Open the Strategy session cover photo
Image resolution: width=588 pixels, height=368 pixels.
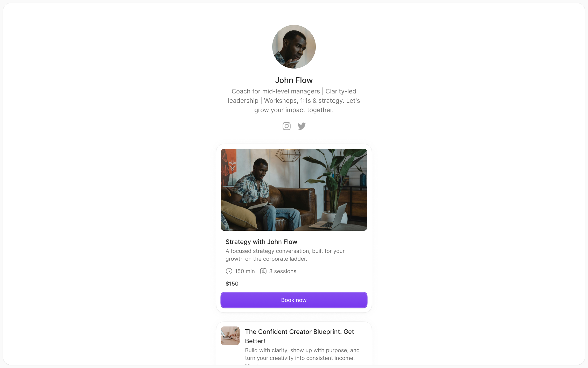tap(294, 190)
